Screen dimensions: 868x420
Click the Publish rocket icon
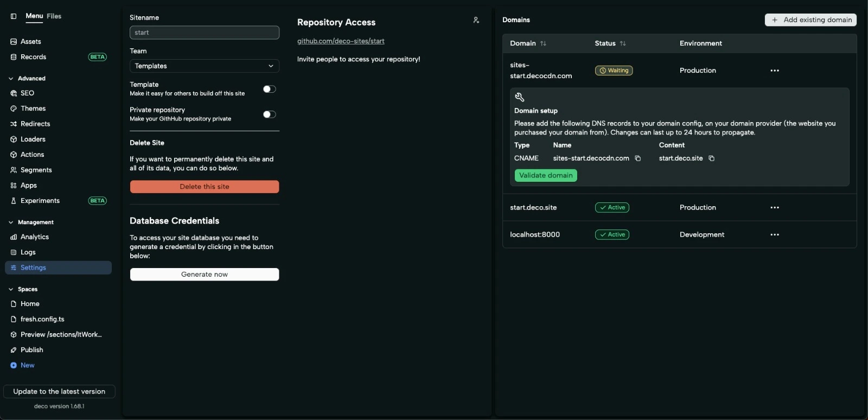14,350
